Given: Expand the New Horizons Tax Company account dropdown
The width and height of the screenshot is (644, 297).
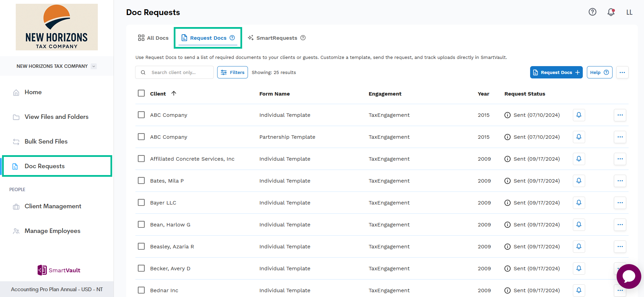Looking at the screenshot, I should tap(94, 66).
